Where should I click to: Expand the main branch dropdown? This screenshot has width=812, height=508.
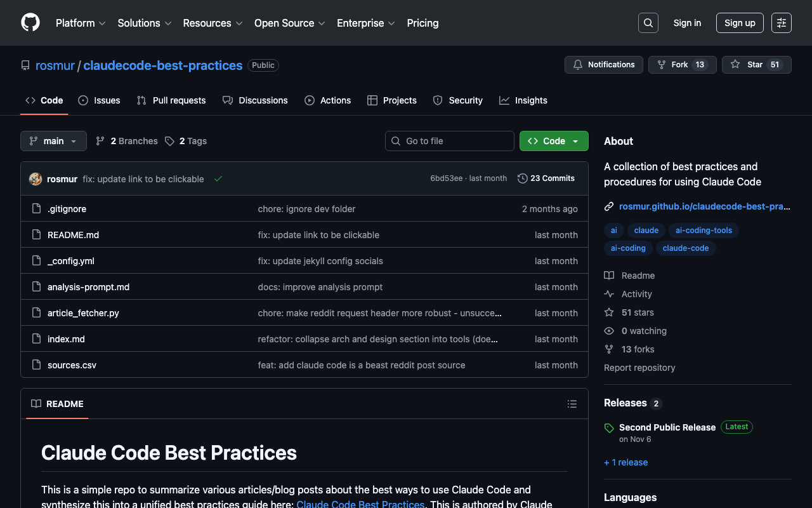tap(53, 141)
